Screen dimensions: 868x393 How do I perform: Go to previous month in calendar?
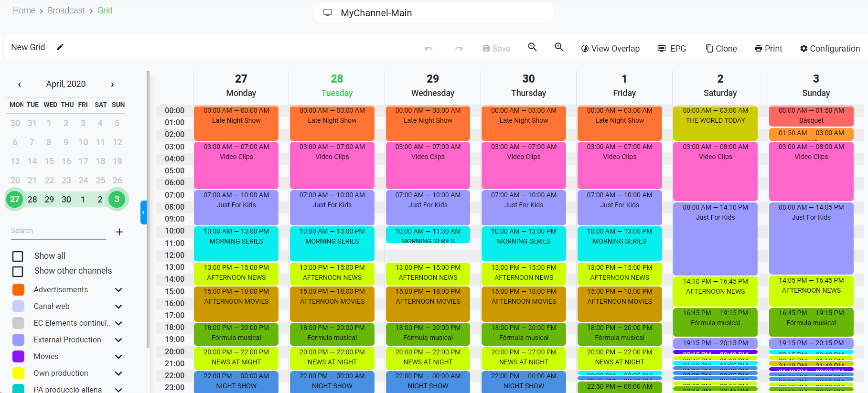click(x=20, y=85)
